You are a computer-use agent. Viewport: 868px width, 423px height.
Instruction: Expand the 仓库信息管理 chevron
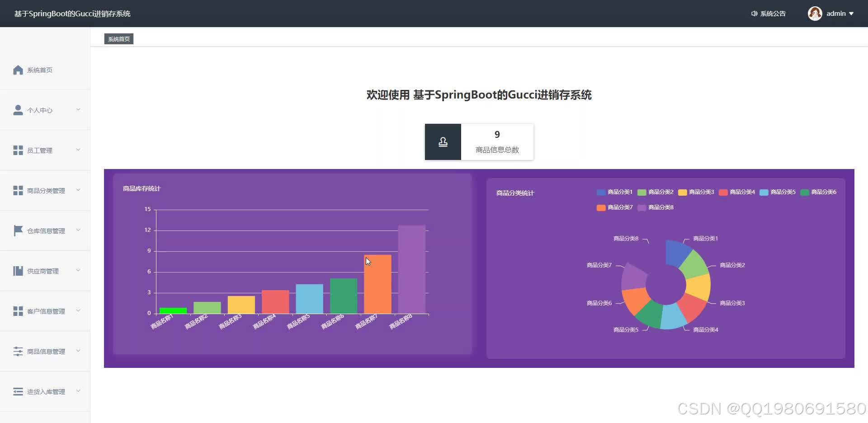78,230
